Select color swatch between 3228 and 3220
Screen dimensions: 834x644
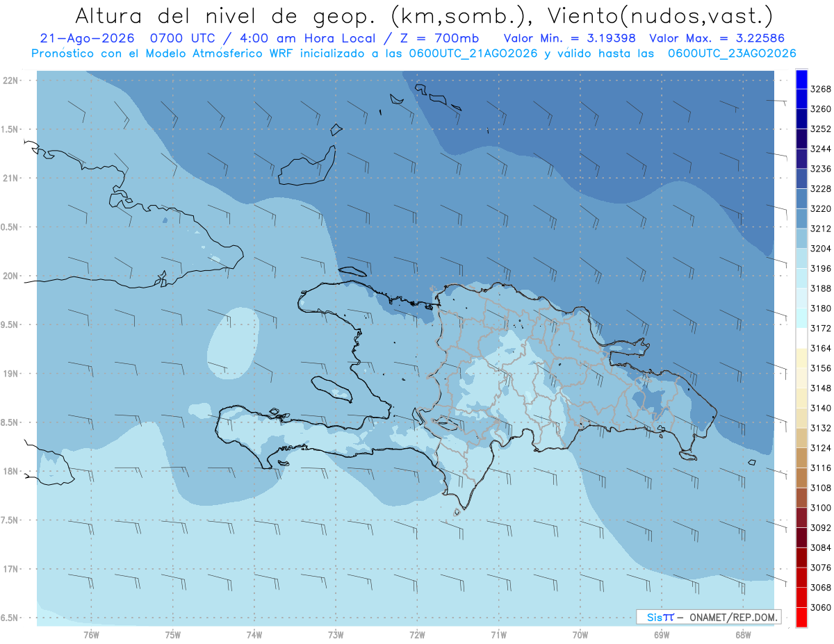click(x=801, y=198)
